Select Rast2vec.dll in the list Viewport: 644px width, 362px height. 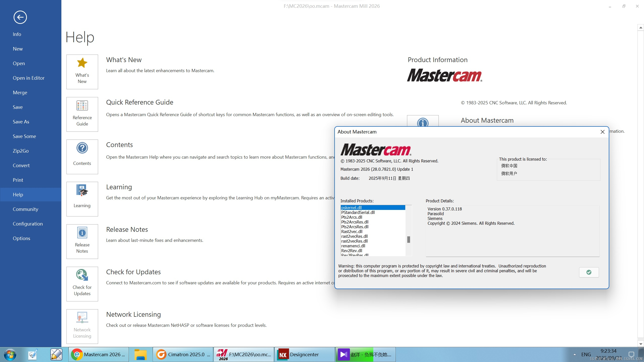[x=373, y=232]
